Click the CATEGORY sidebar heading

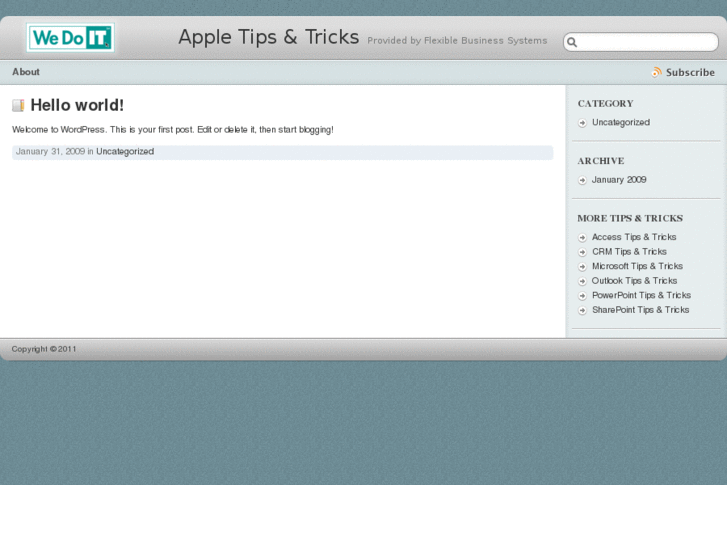[x=605, y=103]
